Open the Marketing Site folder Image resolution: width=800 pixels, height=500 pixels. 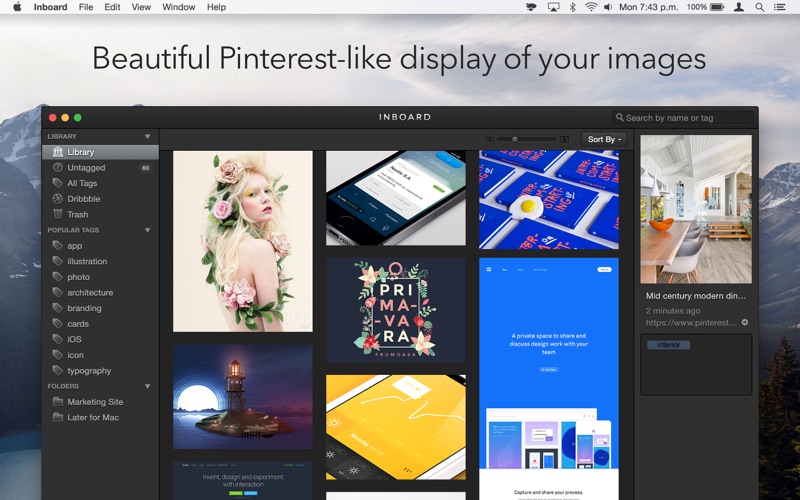tap(95, 402)
